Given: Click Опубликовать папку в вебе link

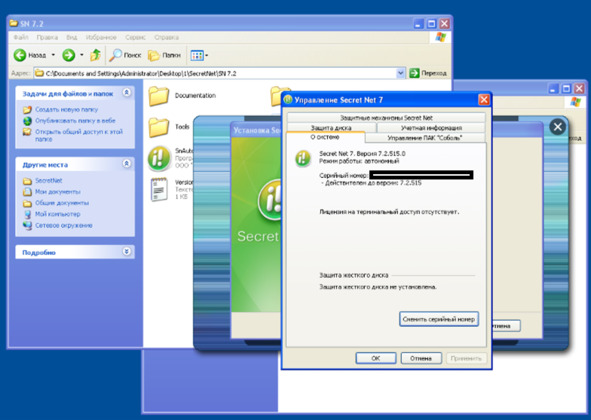Looking at the screenshot, I should 75,121.
